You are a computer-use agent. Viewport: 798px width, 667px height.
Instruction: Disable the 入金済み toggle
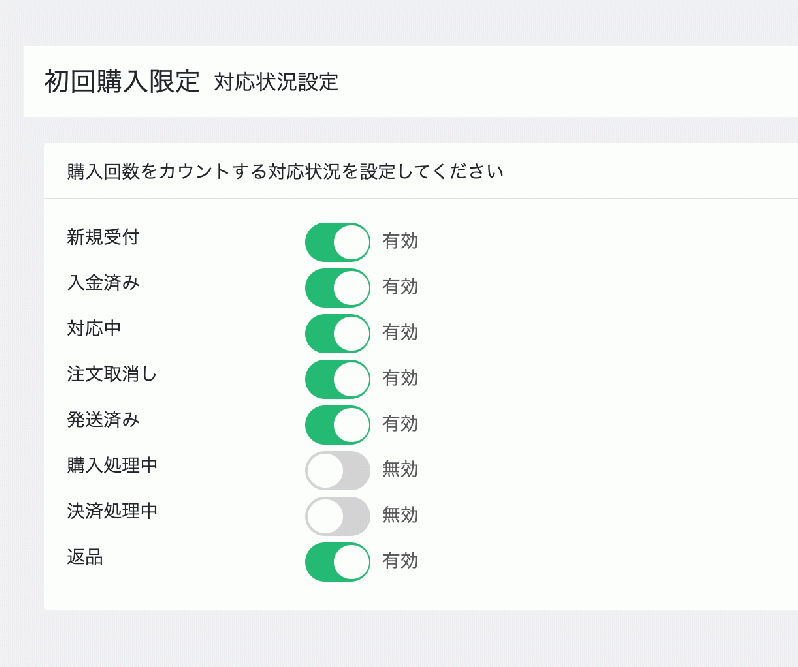pos(337,287)
